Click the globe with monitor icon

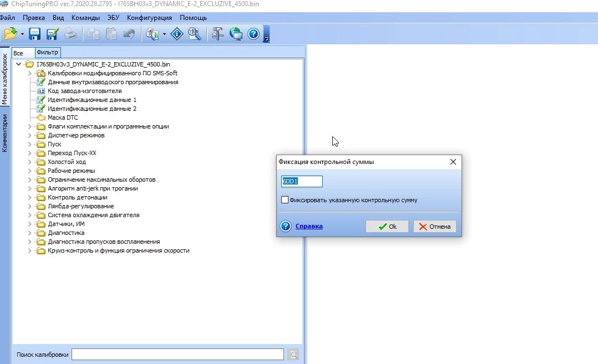point(236,34)
